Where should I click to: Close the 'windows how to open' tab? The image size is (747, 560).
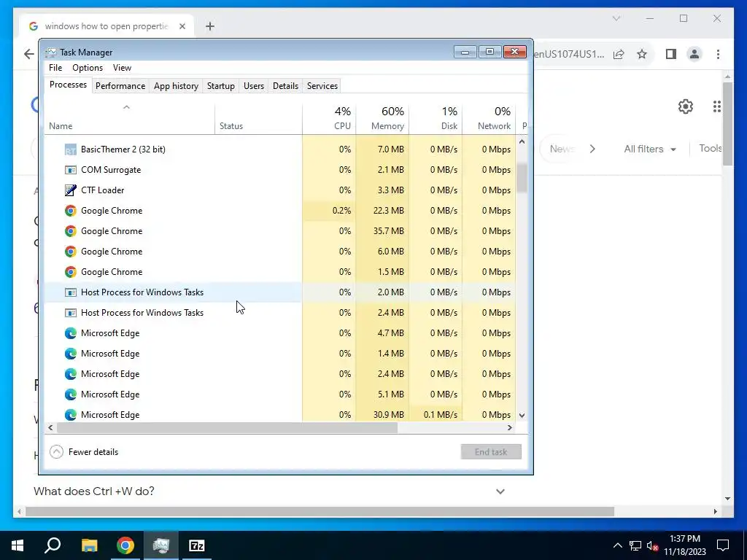click(182, 26)
